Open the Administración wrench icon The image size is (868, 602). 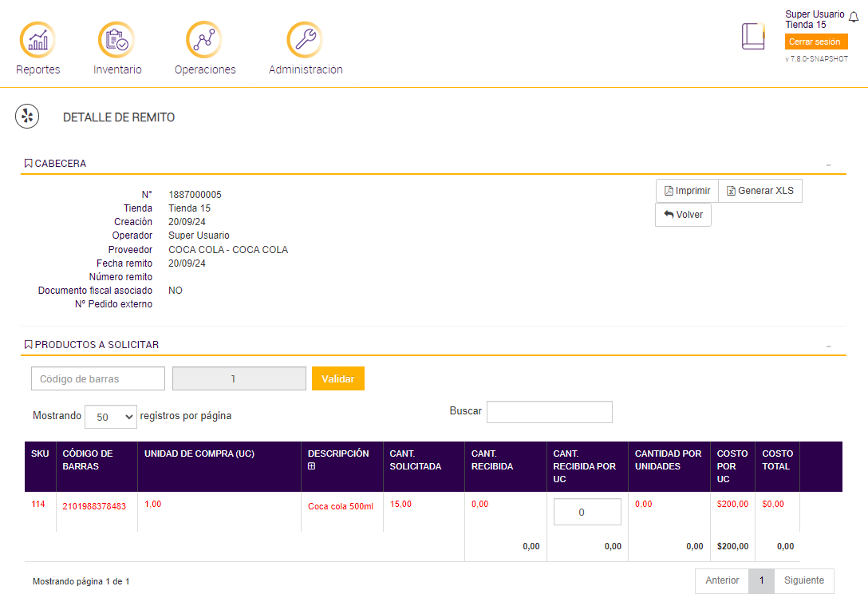[x=305, y=39]
